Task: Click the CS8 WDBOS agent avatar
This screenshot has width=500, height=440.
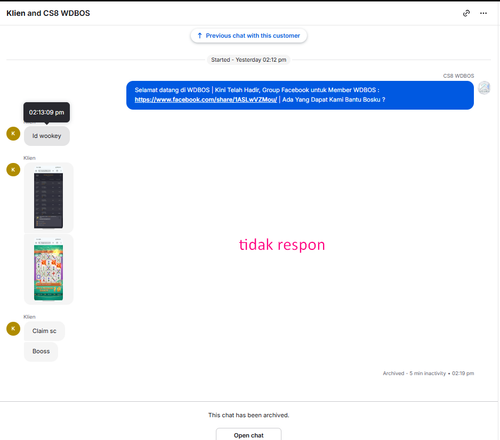Action: tap(484, 88)
